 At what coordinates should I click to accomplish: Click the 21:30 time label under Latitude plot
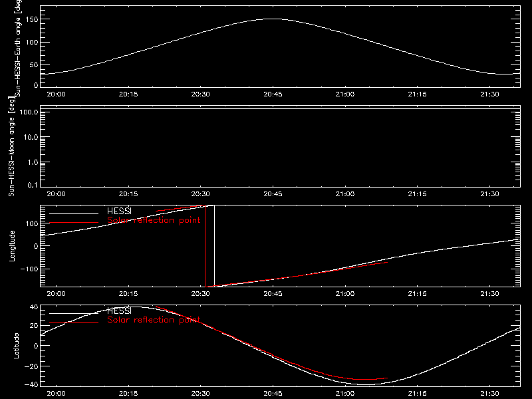coord(489,394)
